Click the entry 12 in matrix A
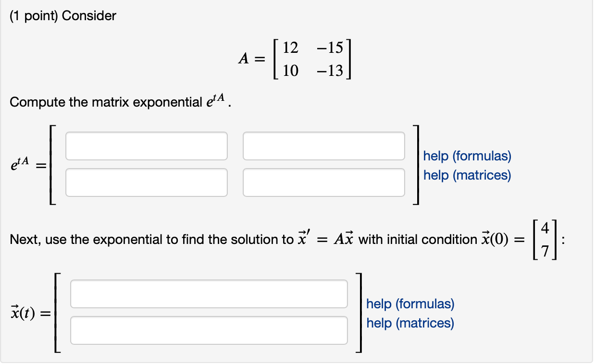The height and width of the screenshot is (364, 595). click(x=290, y=48)
